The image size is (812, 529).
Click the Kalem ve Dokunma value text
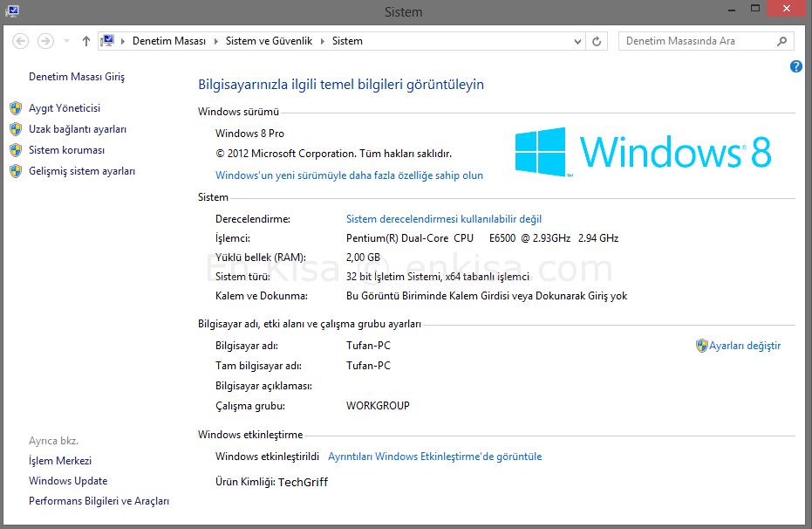[487, 296]
